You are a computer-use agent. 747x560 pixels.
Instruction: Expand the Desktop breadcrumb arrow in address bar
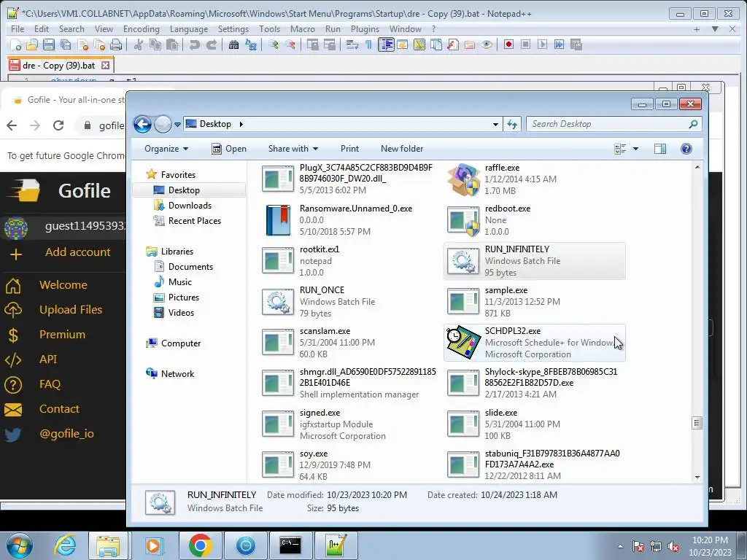tap(241, 124)
